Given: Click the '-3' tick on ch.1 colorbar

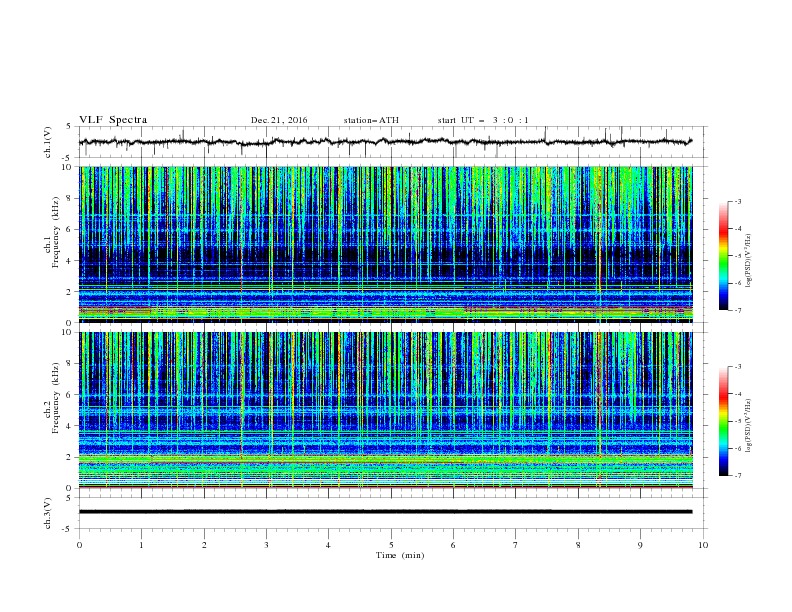Looking at the screenshot, I should (737, 201).
